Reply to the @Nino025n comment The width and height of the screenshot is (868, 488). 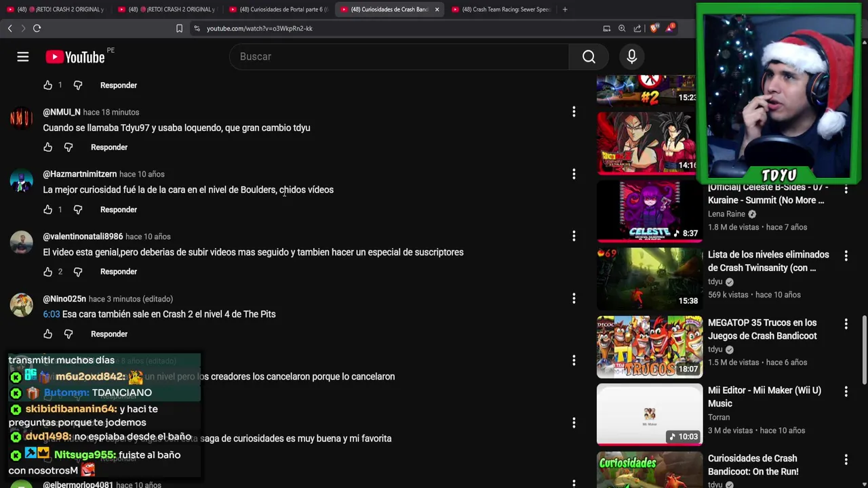[x=109, y=334]
